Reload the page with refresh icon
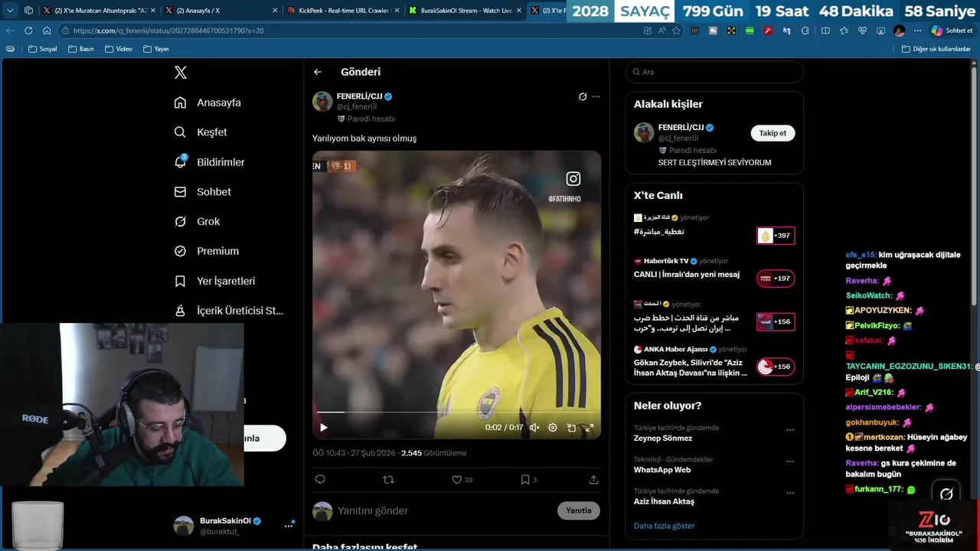The image size is (980, 551). 28,31
